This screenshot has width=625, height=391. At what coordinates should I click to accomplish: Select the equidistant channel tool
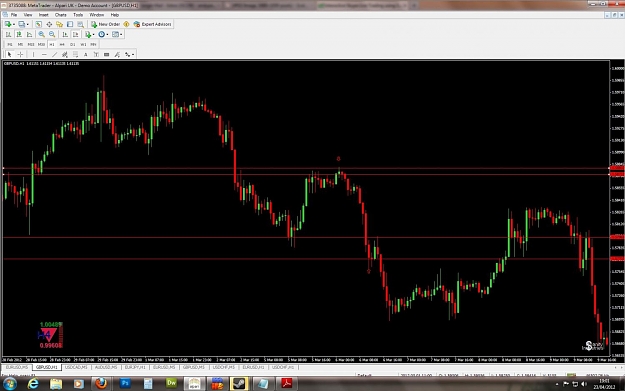pyautogui.click(x=65, y=54)
